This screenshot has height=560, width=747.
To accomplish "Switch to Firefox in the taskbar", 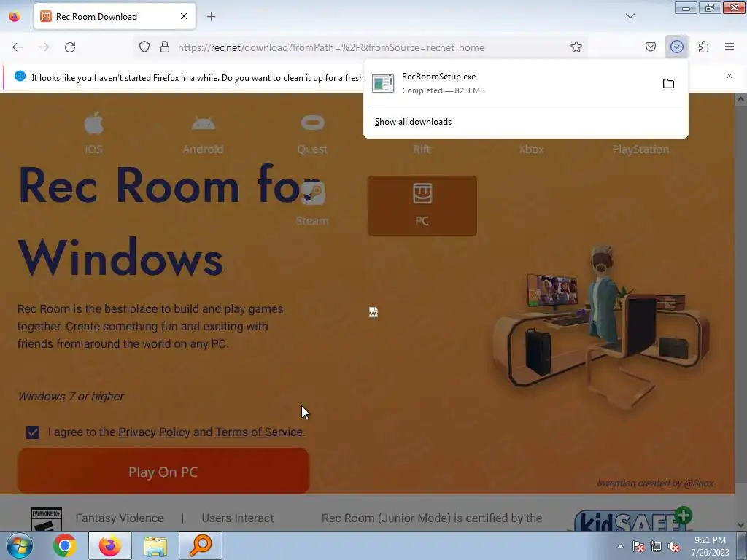I will click(x=110, y=545).
